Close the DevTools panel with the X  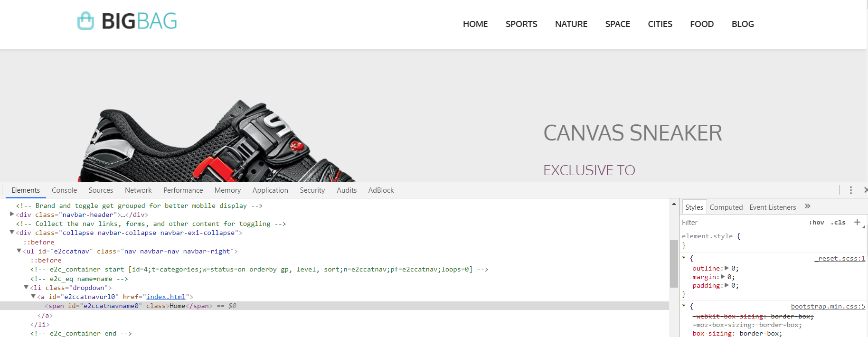865,190
